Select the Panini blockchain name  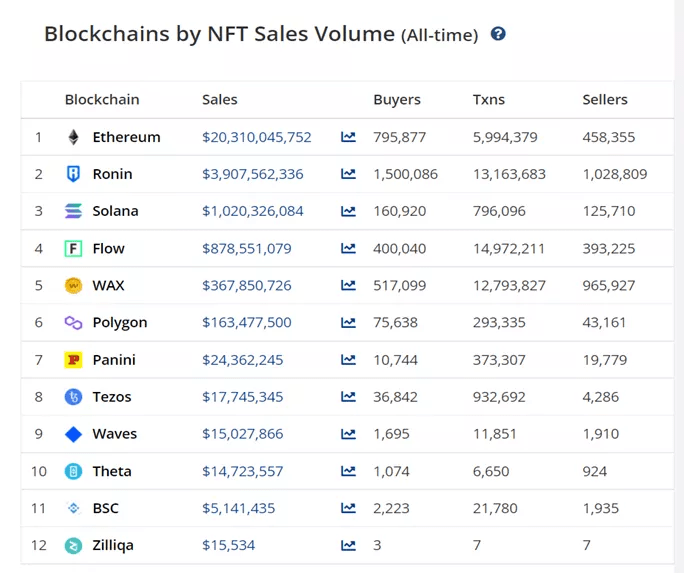pyautogui.click(x=114, y=360)
